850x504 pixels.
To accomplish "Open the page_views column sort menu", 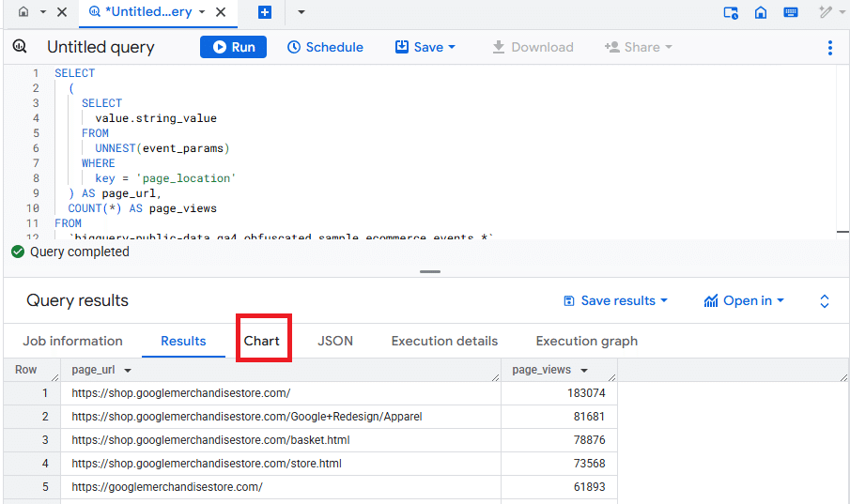I will pos(584,371).
